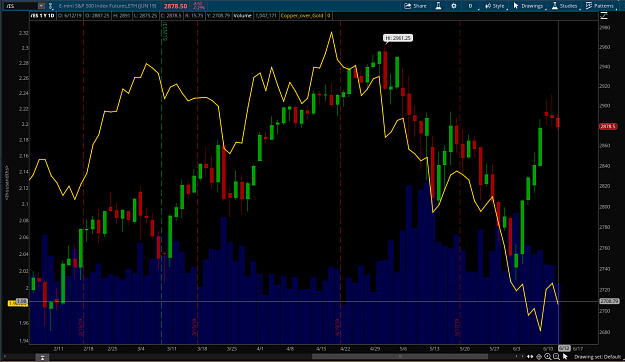Screen dimensions: 625x362
Task: Expand the /ES symbol selector arrow
Action: 41,6
